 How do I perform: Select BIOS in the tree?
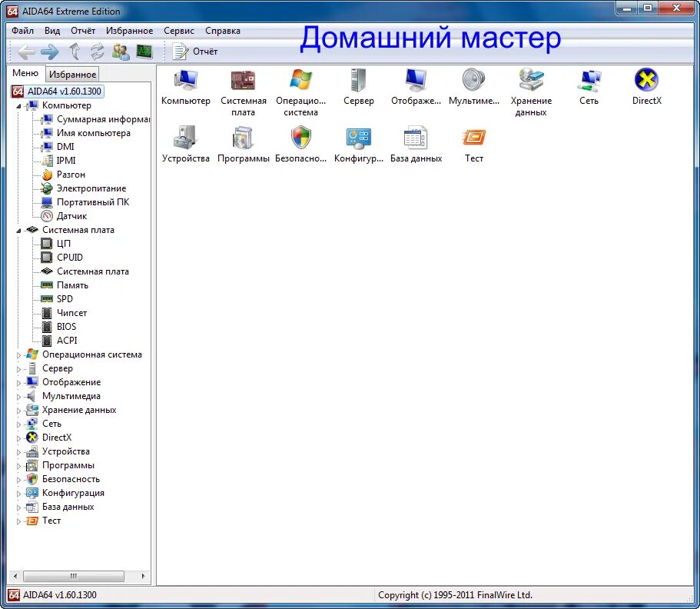click(66, 327)
